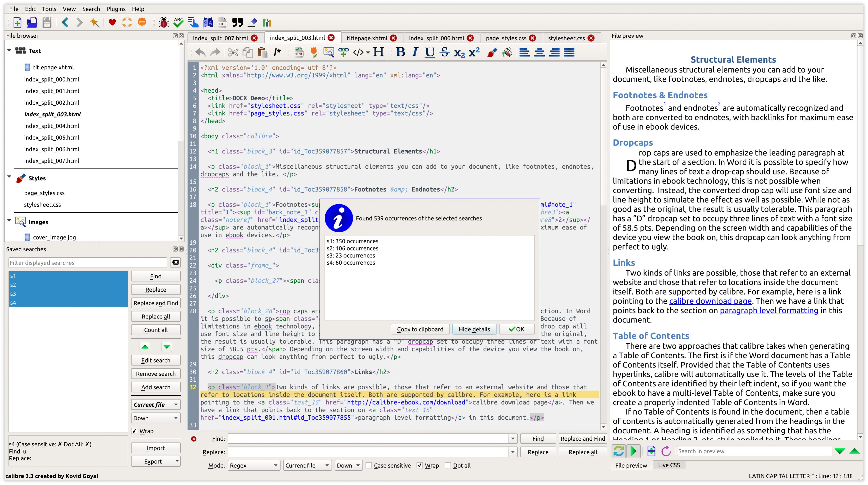Screen dimensions: 868x485
Task: Click the Bold formatting icon
Action: 400,52
